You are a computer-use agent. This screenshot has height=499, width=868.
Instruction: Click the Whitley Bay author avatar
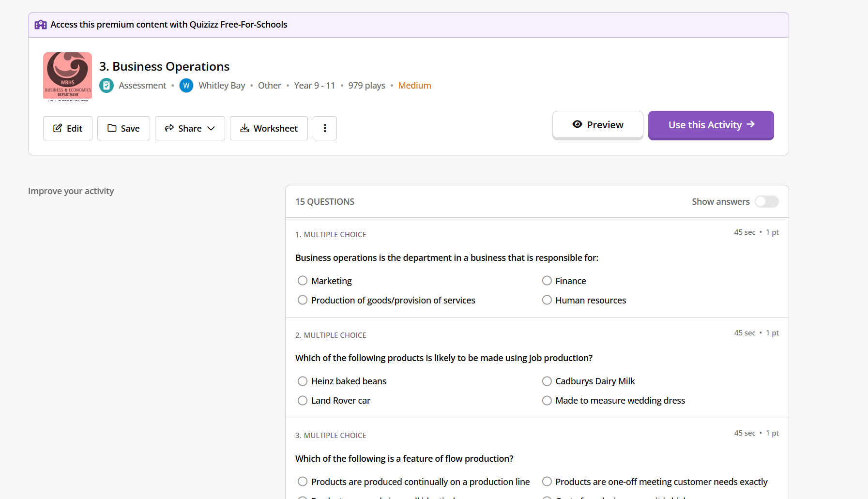186,86
